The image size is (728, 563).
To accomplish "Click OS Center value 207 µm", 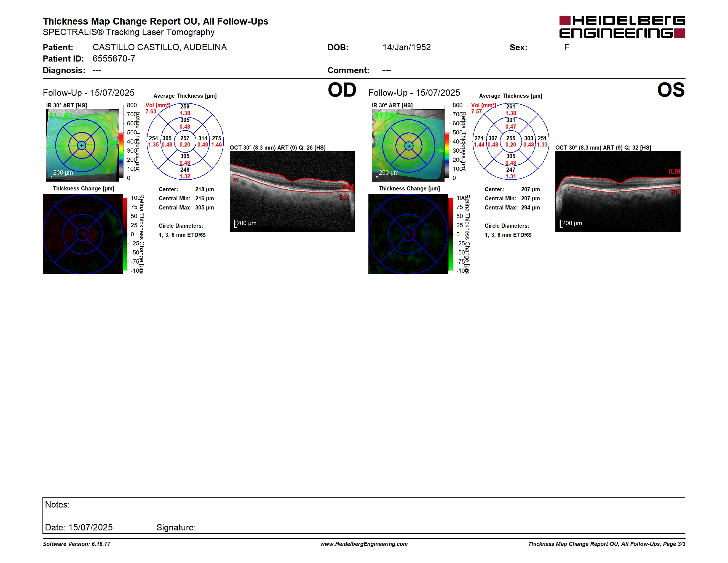I will (530, 189).
